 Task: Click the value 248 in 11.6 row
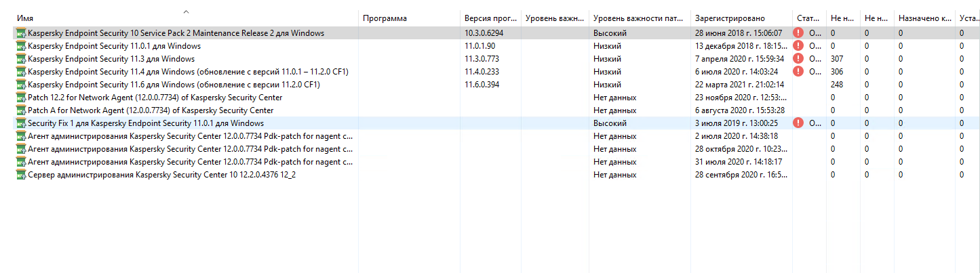[837, 85]
